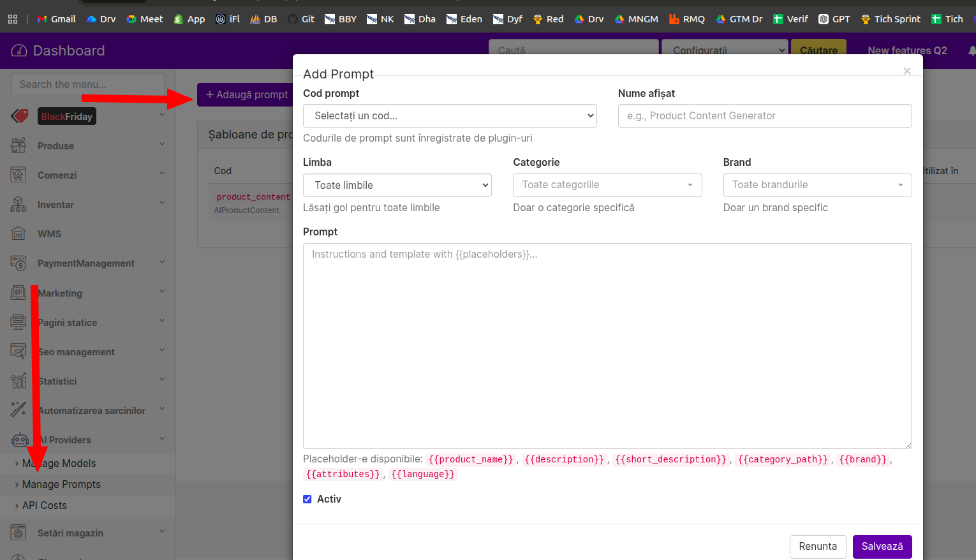Click the Produse sidebar icon
The image size is (976, 560).
tap(18, 145)
